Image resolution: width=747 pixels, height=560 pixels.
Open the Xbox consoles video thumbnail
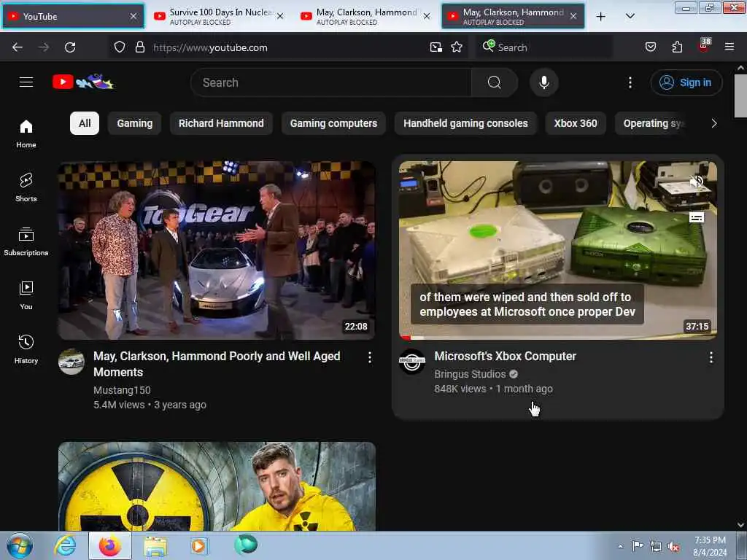(558, 250)
